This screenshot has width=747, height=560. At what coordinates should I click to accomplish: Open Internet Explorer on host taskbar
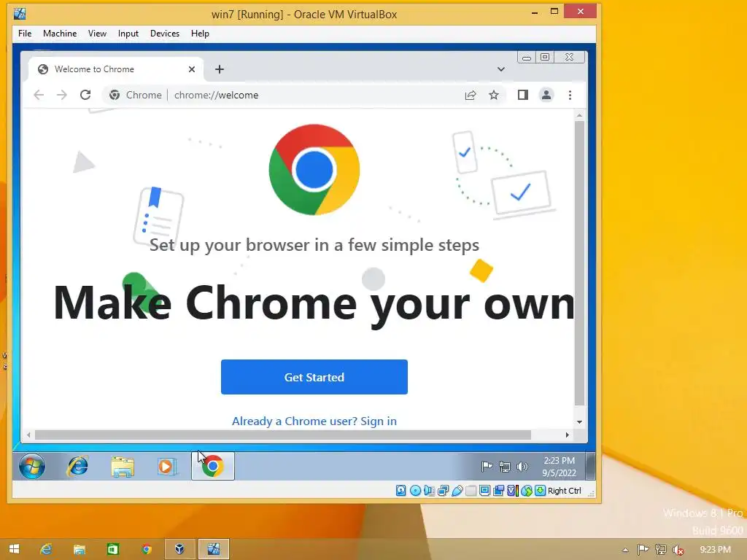click(x=46, y=549)
